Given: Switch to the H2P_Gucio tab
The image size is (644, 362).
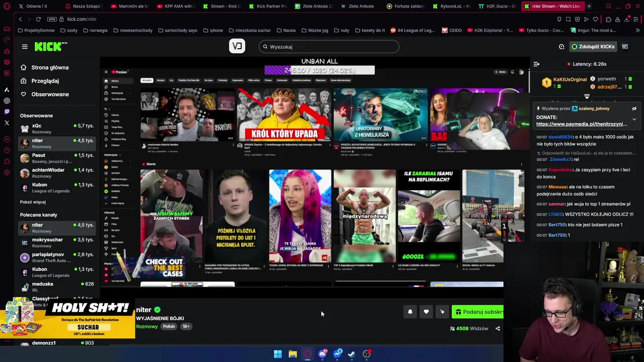Looking at the screenshot, I should pos(497,7).
